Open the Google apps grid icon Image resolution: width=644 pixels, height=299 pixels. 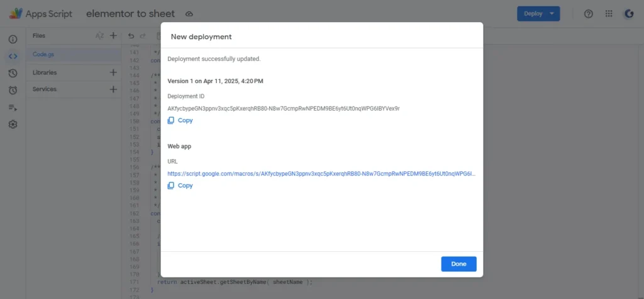[x=609, y=14]
